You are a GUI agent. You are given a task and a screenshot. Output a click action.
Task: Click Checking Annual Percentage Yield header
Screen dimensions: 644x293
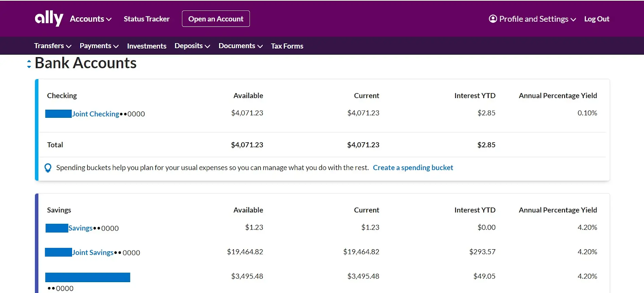coord(558,96)
